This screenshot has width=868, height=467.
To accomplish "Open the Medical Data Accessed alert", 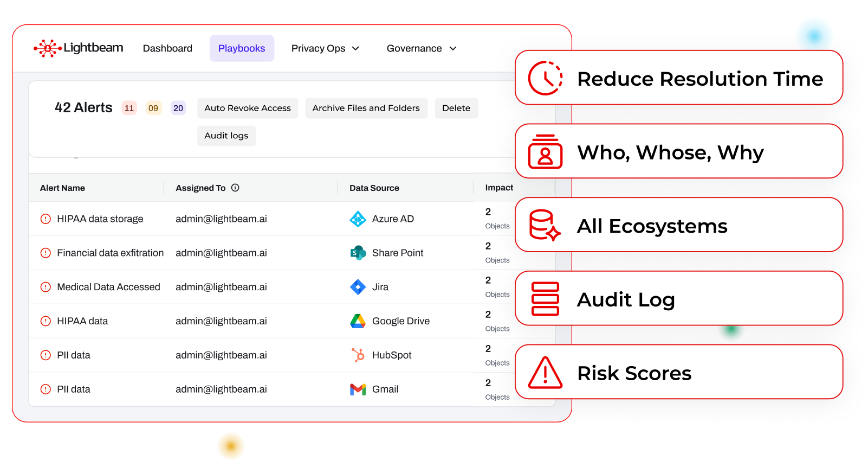I will [108, 287].
